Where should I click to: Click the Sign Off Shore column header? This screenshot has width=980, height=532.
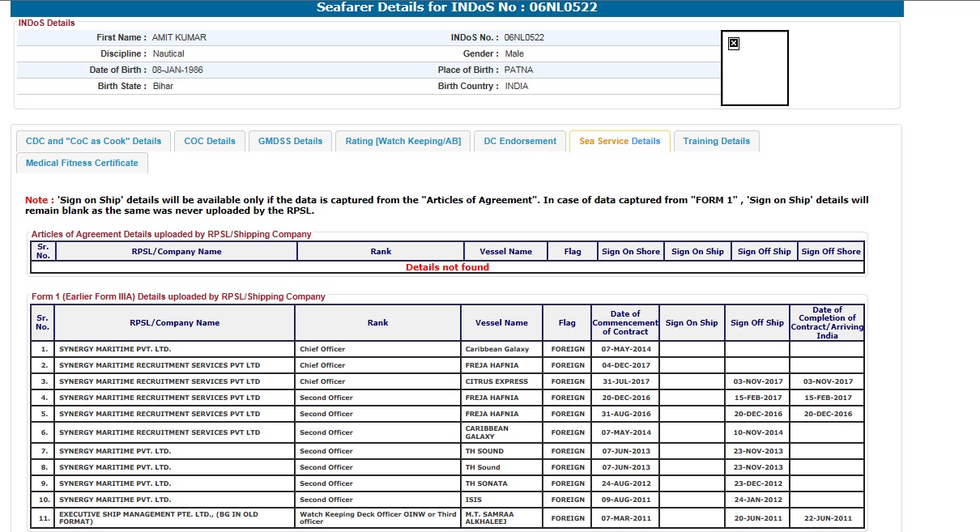pos(830,252)
